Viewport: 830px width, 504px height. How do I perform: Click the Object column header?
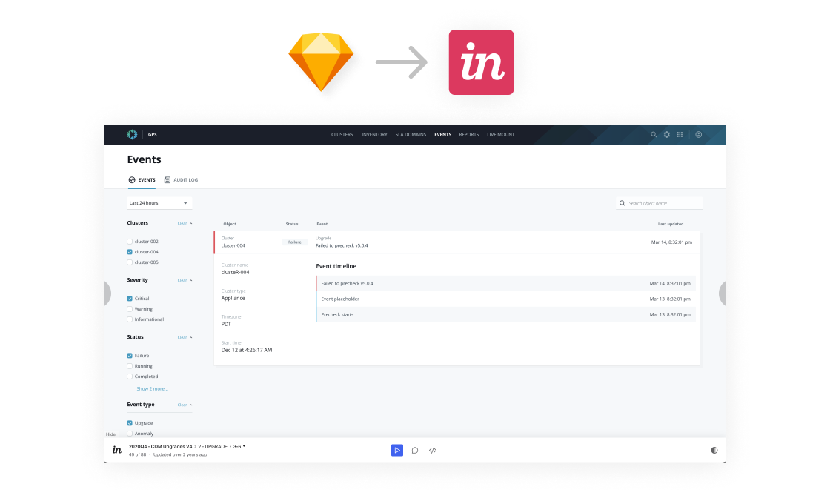pyautogui.click(x=230, y=224)
